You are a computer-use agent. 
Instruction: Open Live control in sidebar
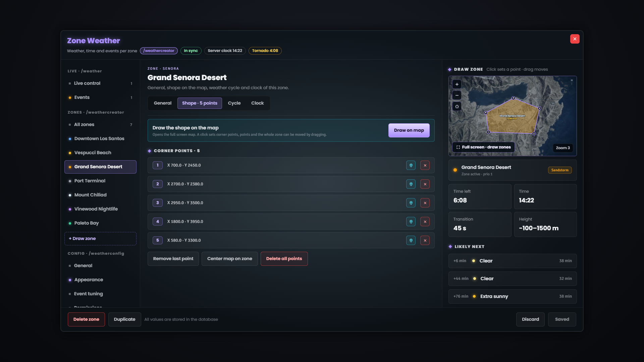[100, 83]
